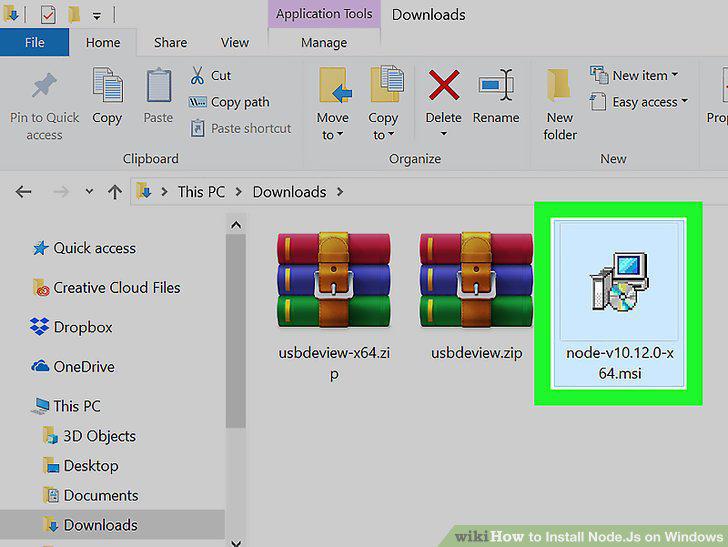Click the Paste shortcut icon
This screenshot has width=728, height=547.
(197, 128)
